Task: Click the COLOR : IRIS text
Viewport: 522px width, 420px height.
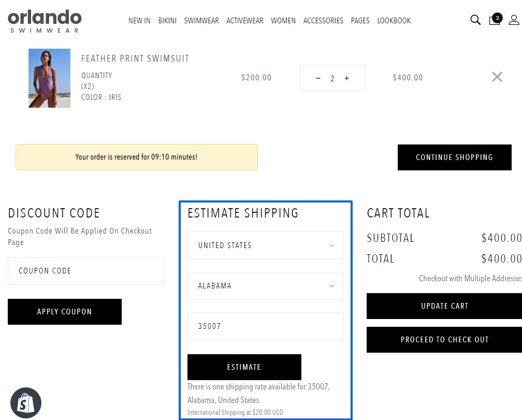Action: [101, 97]
